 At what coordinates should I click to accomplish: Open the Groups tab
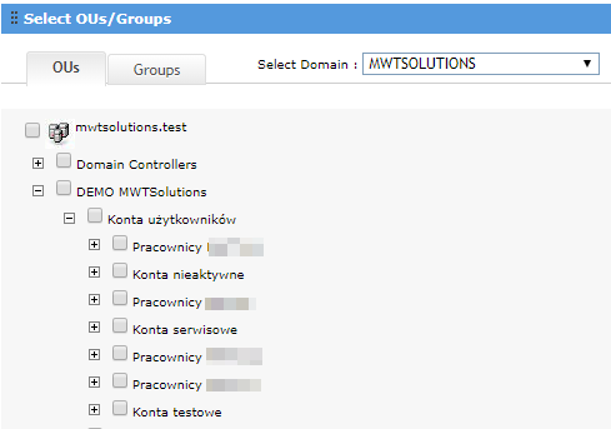click(156, 70)
